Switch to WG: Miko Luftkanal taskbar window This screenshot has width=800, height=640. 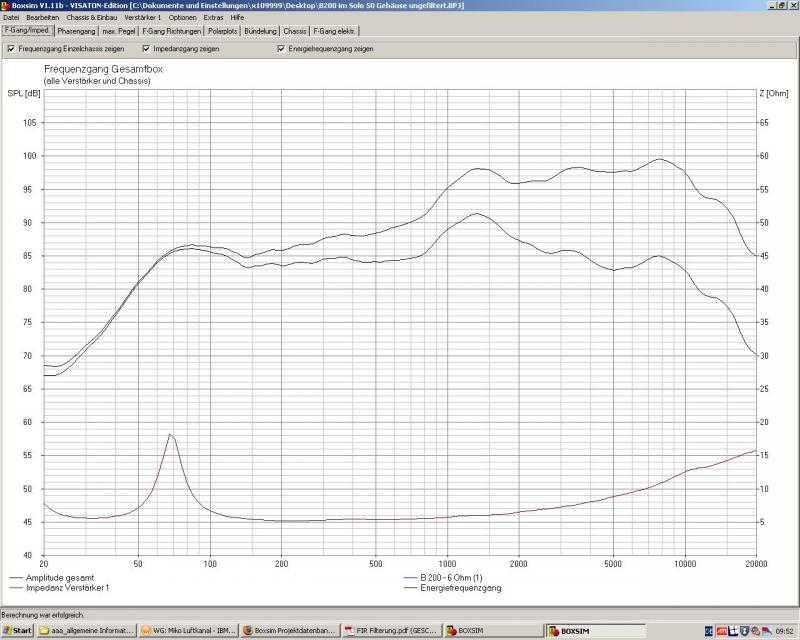[x=187, y=631]
